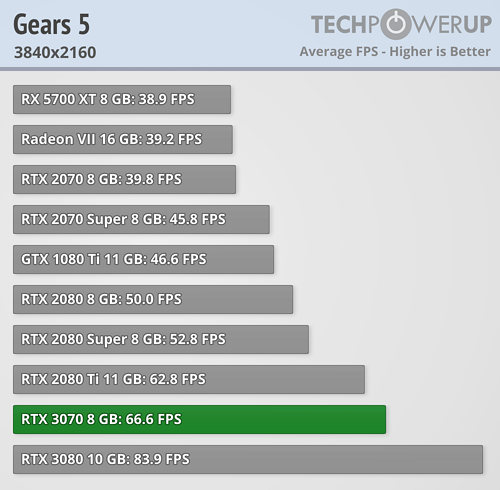Click the TECHPOWERUP wordmark
The height and width of the screenshot is (490, 500).
pyautogui.click(x=401, y=24)
